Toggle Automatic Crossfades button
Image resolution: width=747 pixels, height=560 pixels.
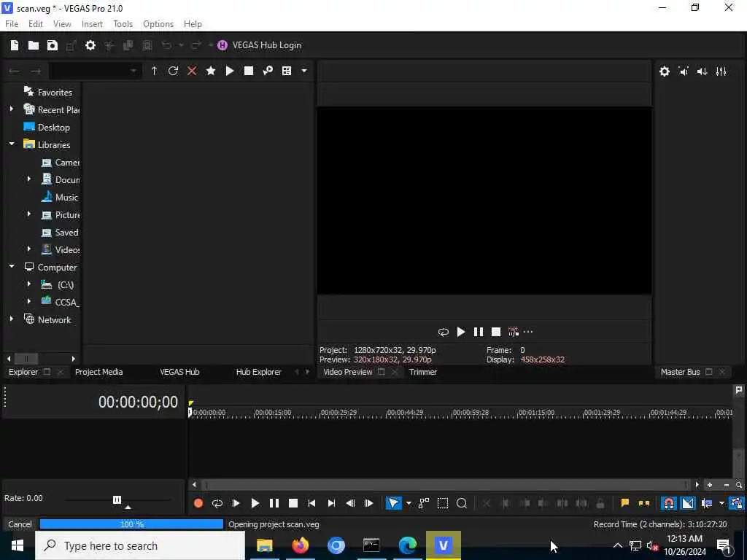click(x=688, y=503)
